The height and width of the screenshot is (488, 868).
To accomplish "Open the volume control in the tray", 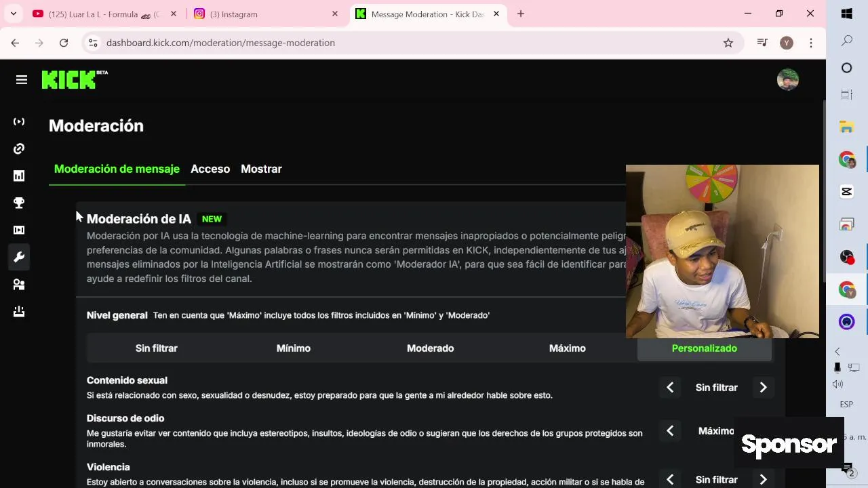I will [x=837, y=384].
